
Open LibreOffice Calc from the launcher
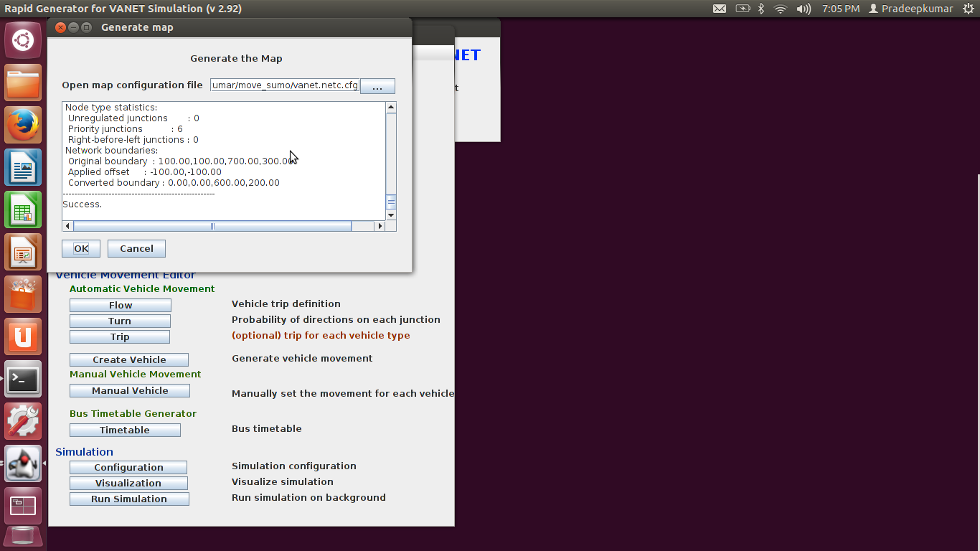pos(23,210)
